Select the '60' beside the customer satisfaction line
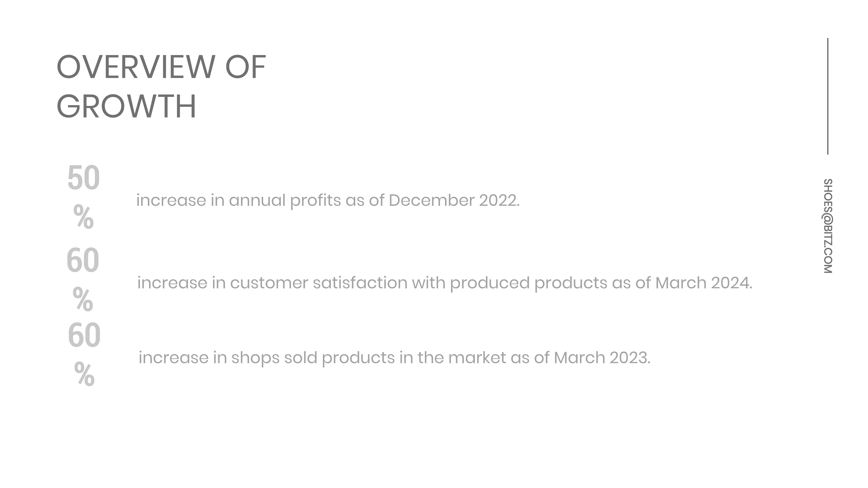This screenshot has width=868, height=488. pos(83,260)
